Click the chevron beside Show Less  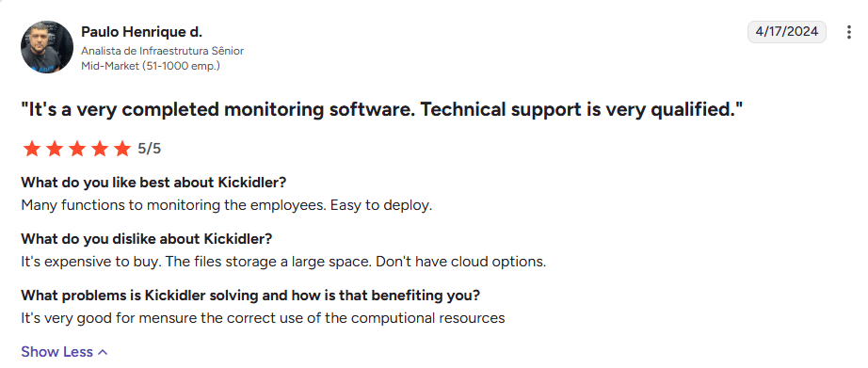103,352
